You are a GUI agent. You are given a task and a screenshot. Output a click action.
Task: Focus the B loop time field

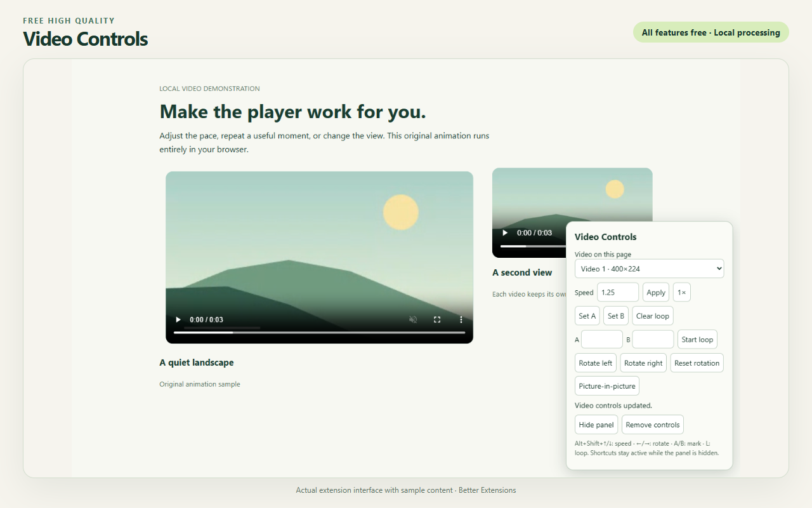pos(653,339)
